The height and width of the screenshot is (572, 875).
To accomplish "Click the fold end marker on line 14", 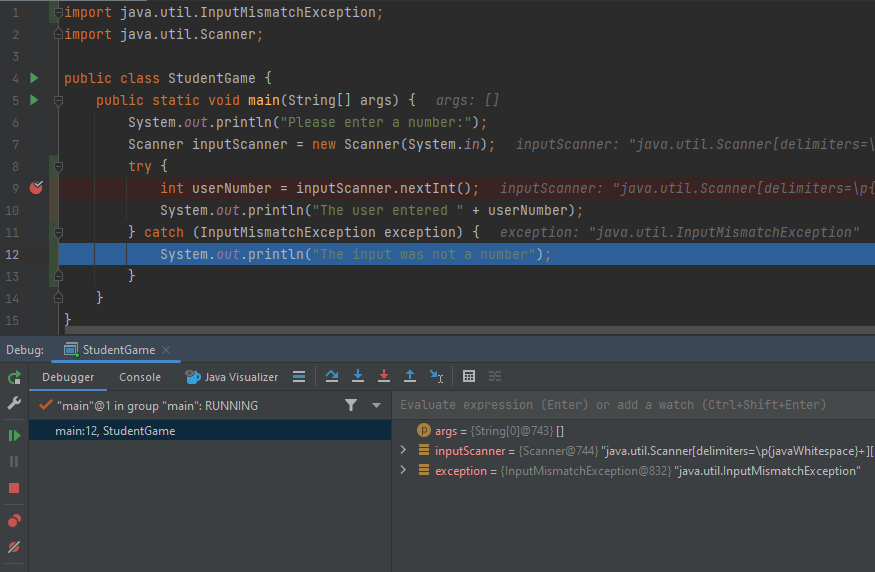I will coord(58,299).
